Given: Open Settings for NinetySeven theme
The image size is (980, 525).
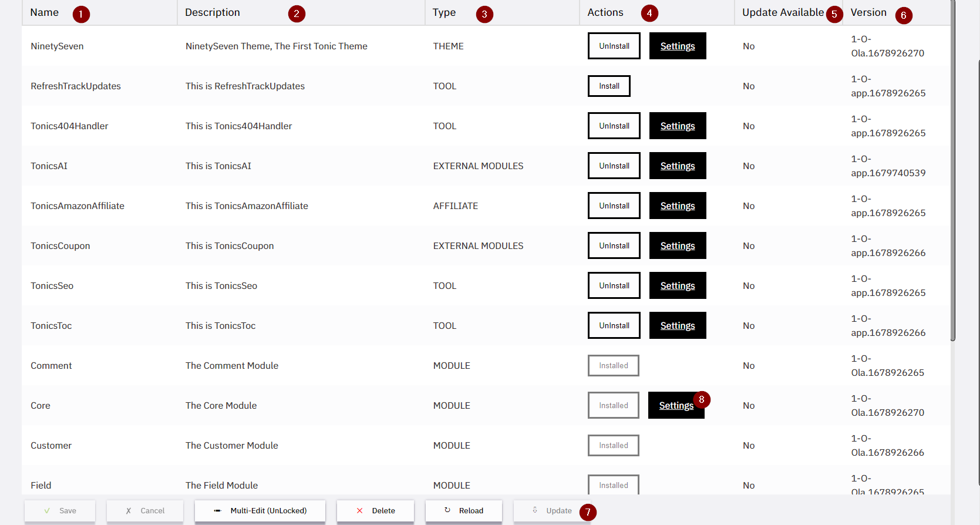Looking at the screenshot, I should click(x=678, y=46).
